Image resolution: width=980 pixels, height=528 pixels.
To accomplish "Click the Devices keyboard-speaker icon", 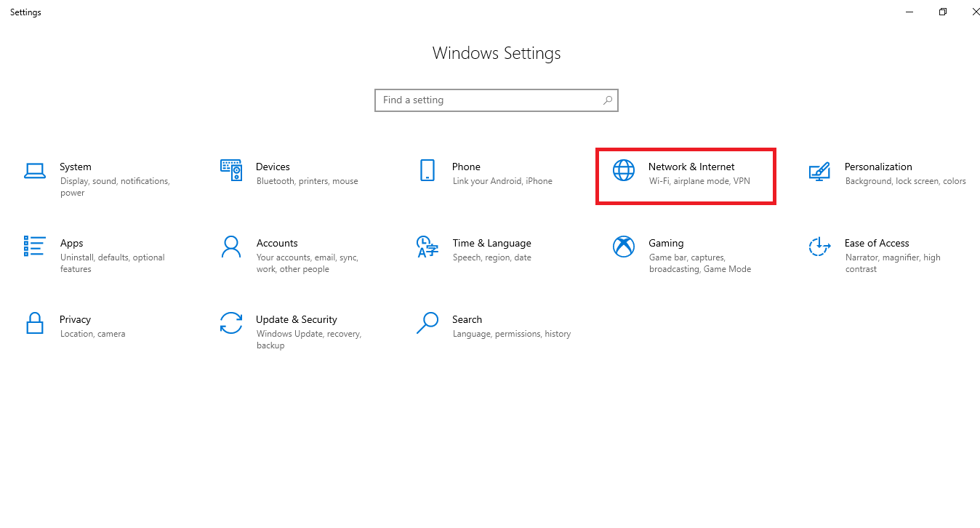I will [231, 170].
